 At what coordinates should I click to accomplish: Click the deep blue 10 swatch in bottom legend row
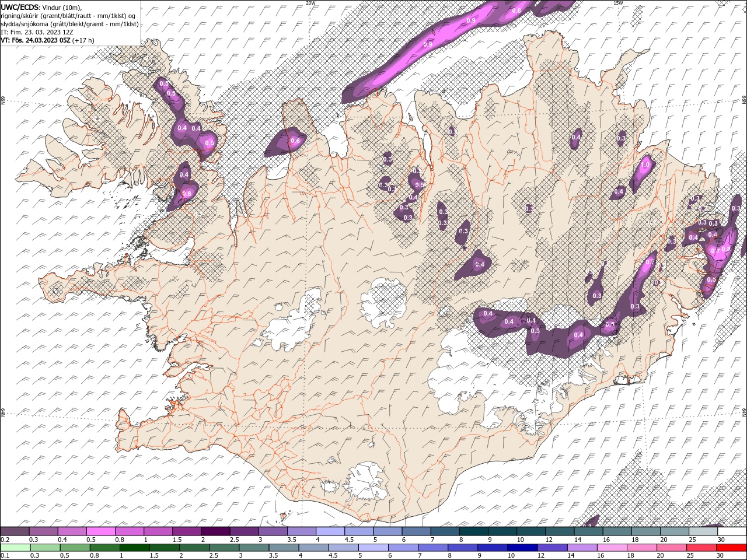click(x=522, y=548)
